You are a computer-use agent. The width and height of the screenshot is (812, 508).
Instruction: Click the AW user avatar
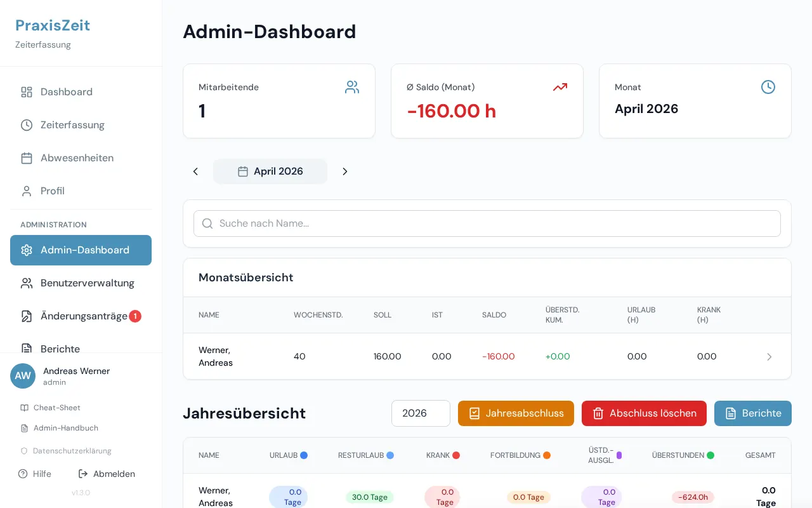[x=23, y=376]
